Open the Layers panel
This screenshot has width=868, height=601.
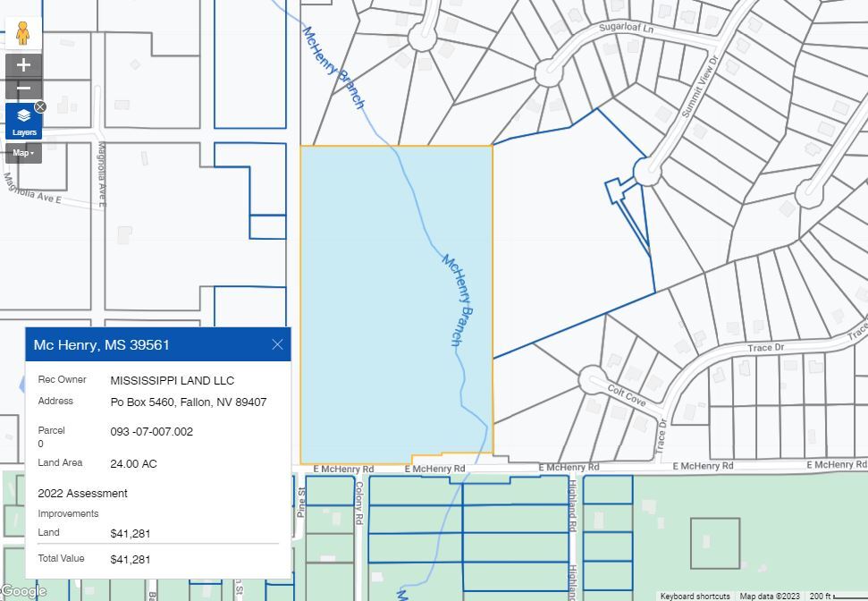(23, 121)
